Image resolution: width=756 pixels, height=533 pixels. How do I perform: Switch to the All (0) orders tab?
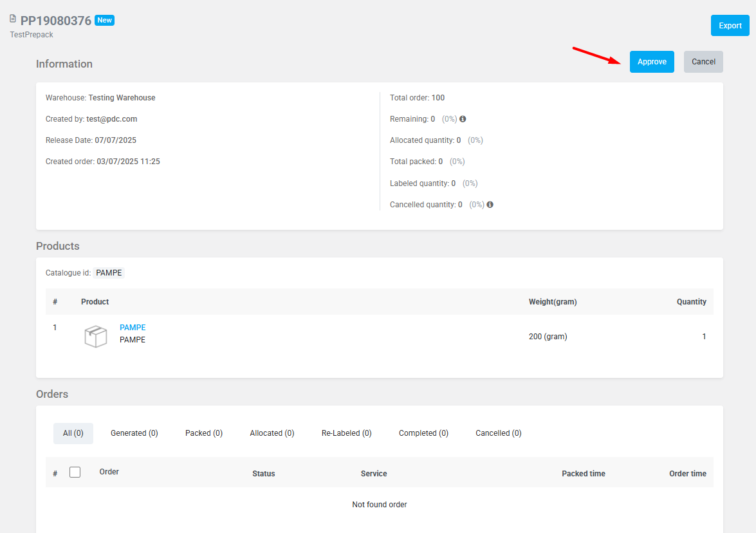[73, 433]
